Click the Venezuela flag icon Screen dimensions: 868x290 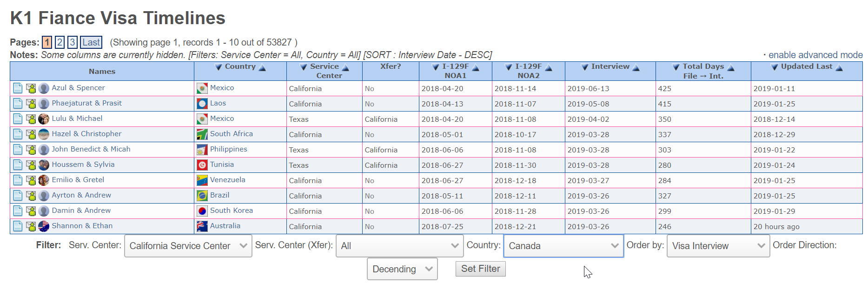click(202, 180)
